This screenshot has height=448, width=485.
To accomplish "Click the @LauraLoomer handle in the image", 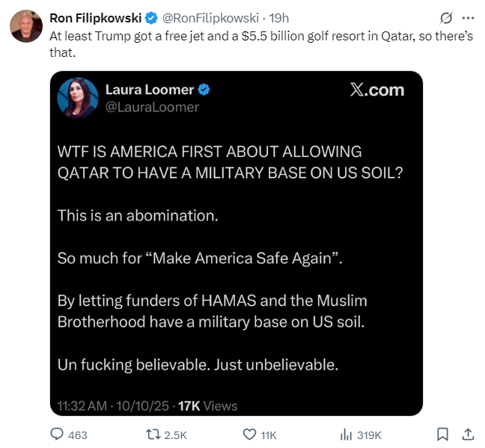I will (x=152, y=107).
